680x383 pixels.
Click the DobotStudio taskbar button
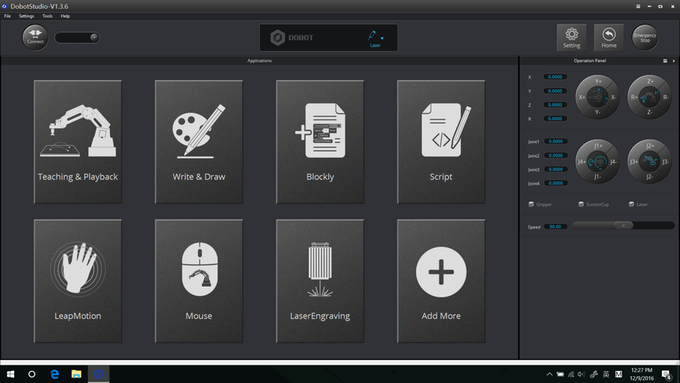98,374
